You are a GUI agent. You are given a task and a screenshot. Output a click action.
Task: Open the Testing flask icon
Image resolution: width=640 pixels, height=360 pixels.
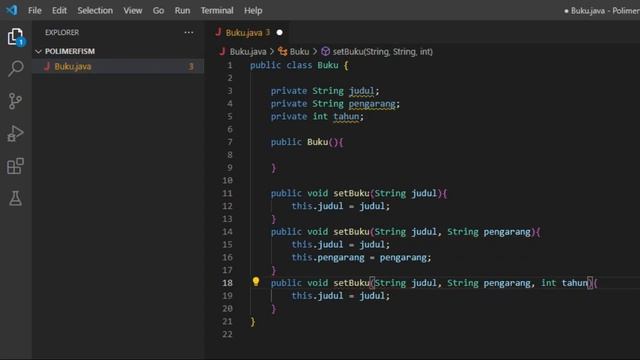pyautogui.click(x=16, y=198)
